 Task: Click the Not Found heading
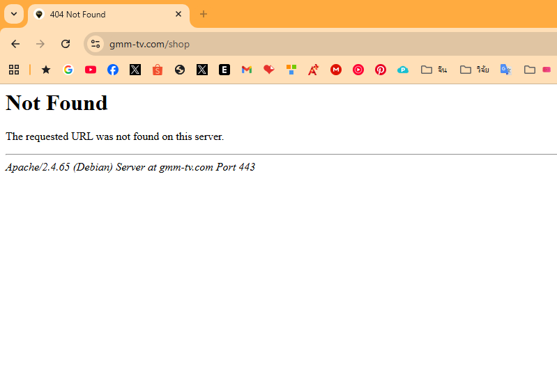[56, 103]
